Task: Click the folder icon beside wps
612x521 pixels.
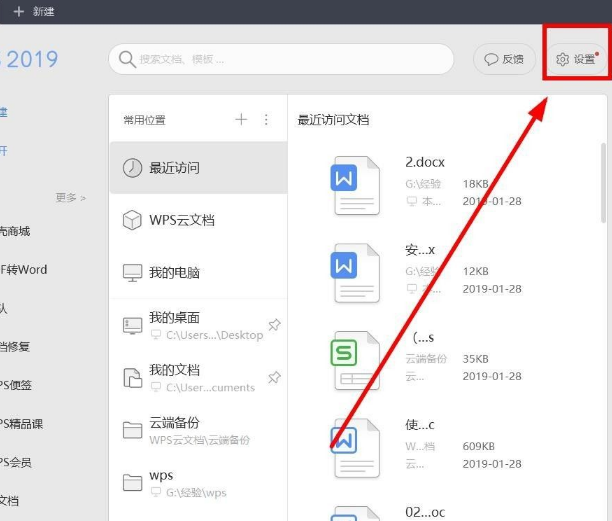Action: 132,483
